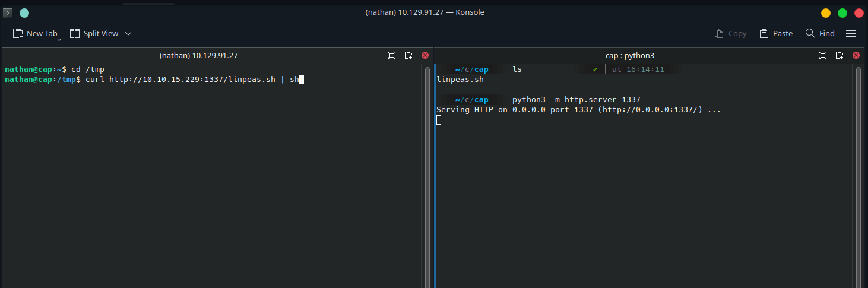The image size is (868, 288).
Task: Click the python3 -m http.server command
Action: coord(576,100)
